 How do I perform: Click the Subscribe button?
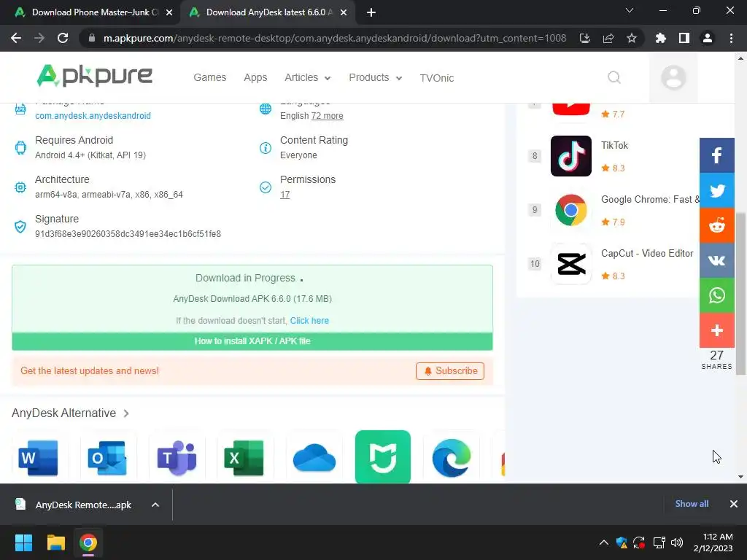tap(449, 371)
